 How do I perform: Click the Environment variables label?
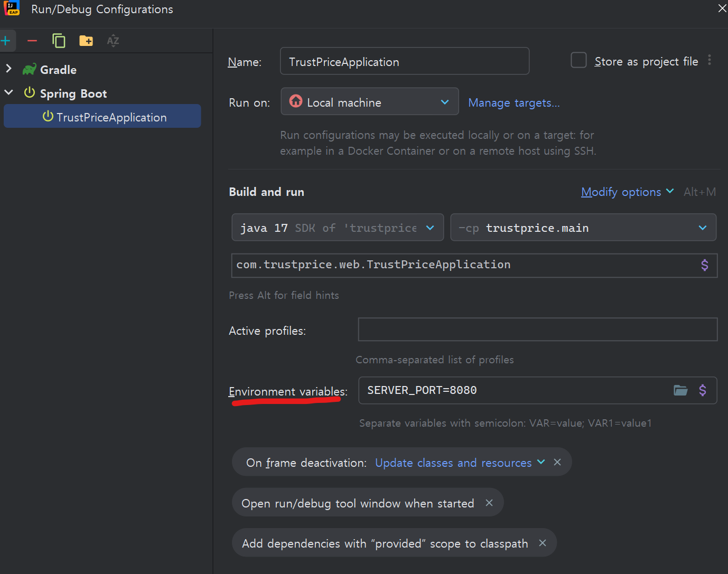click(288, 391)
